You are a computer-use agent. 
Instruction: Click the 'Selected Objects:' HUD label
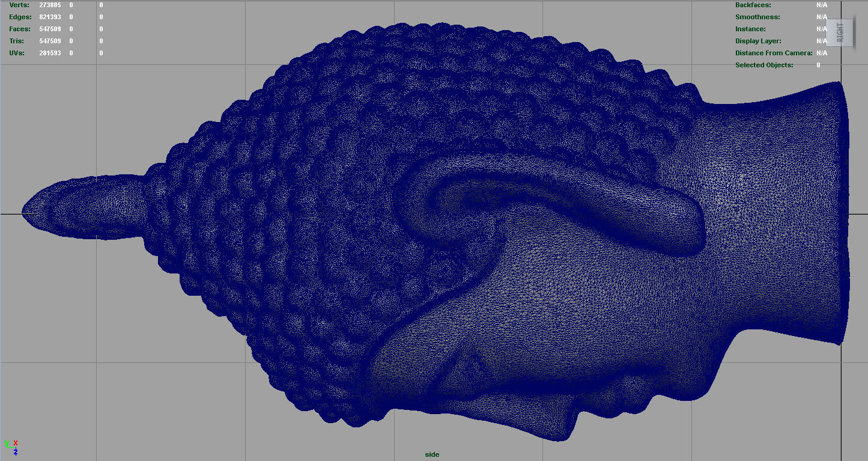click(764, 65)
